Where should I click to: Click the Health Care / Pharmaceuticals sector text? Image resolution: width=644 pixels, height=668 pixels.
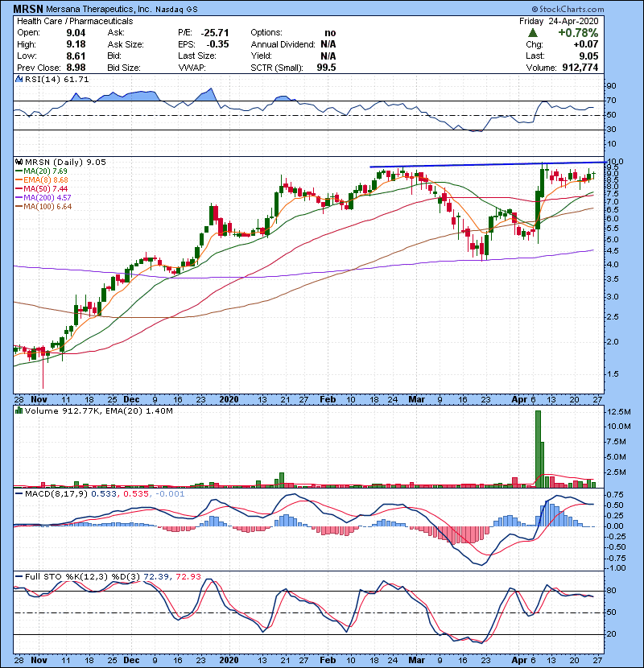click(x=75, y=21)
